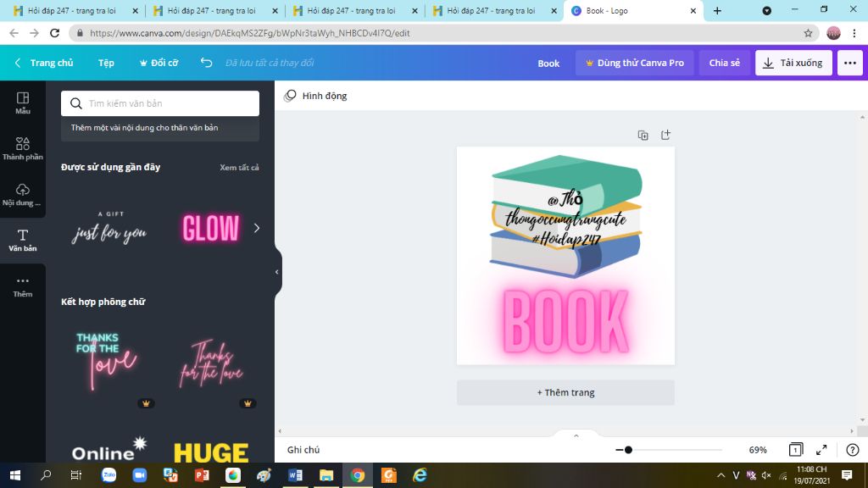
Task: Click Xem tất cả link
Action: pyautogui.click(x=239, y=167)
